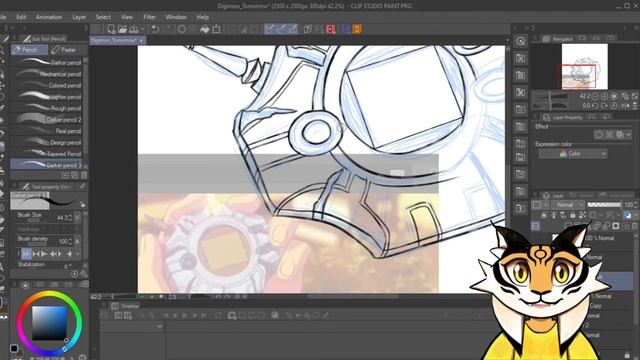Open the Quick Access icon in right dock
This screenshot has height=360, width=640.
pyautogui.click(x=520, y=41)
